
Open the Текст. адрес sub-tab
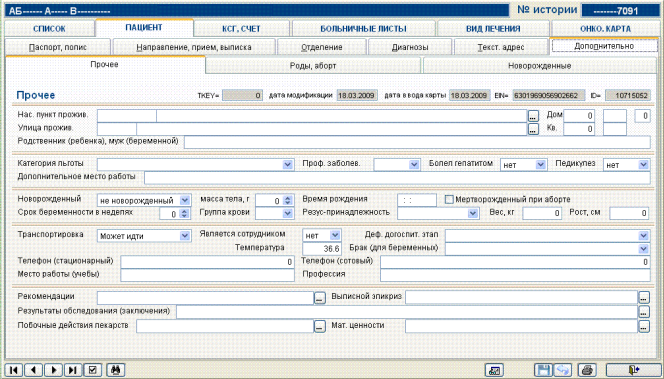pyautogui.click(x=501, y=47)
